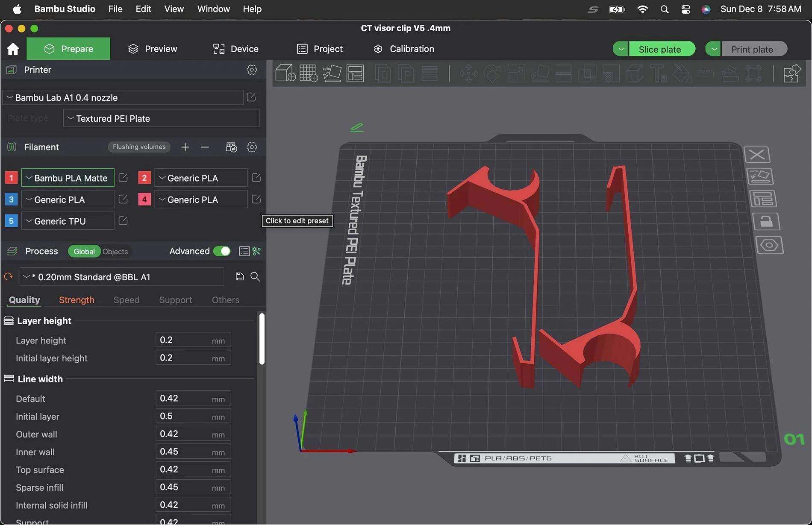This screenshot has height=525, width=812.
Task: Remove the plate with the X icon
Action: pos(757,155)
